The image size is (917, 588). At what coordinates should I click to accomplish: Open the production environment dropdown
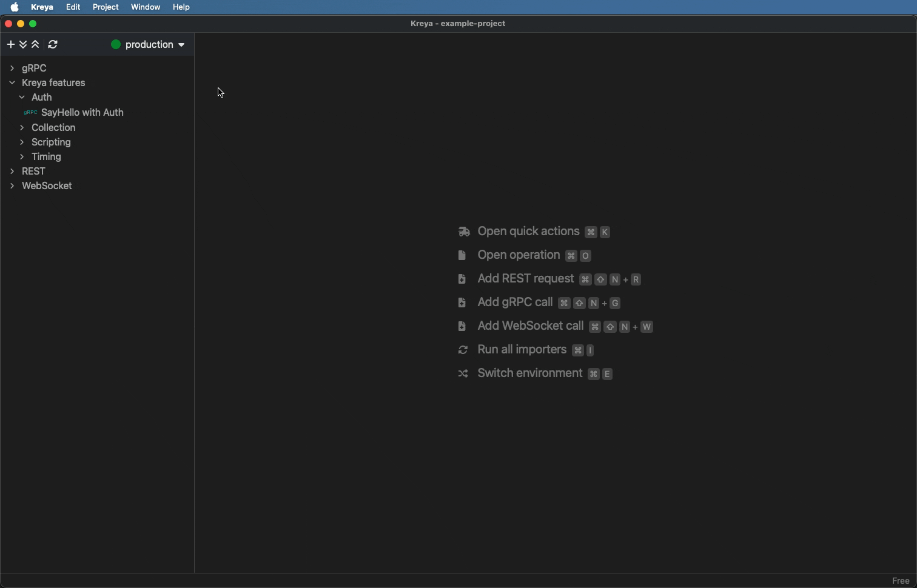coord(148,44)
